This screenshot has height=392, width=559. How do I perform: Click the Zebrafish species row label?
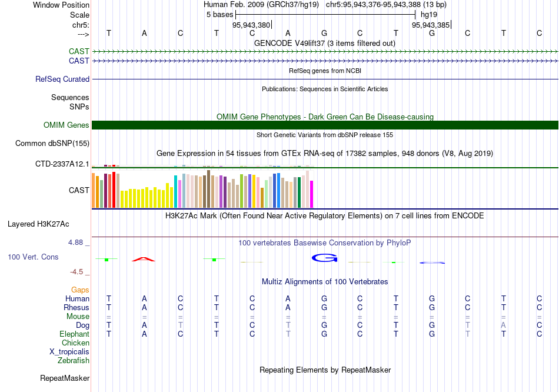(74, 361)
